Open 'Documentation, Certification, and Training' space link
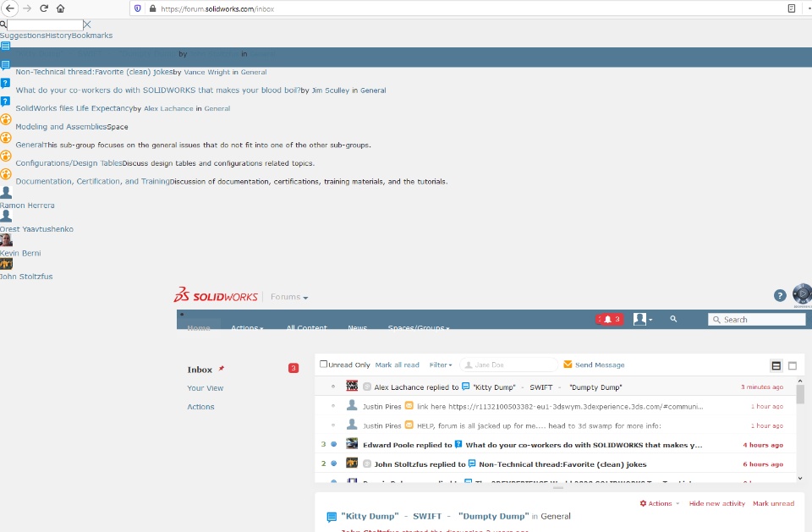 93,181
